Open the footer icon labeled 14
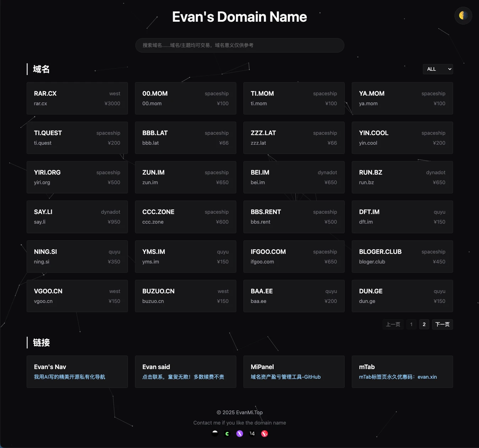This screenshot has width=479, height=448. [x=252, y=433]
